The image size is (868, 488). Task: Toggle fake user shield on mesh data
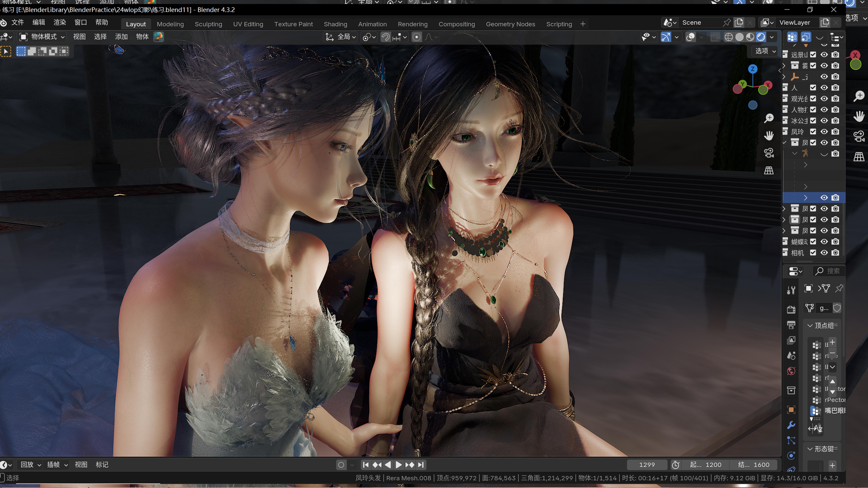837,308
